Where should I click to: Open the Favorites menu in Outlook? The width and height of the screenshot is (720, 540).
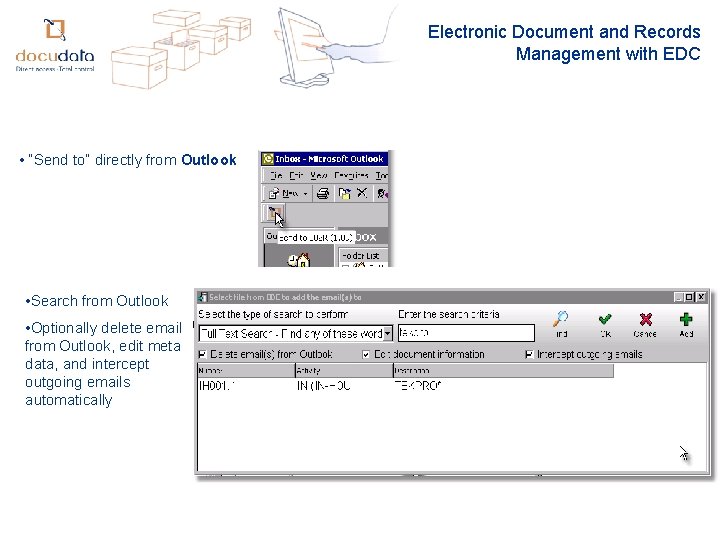pos(351,175)
